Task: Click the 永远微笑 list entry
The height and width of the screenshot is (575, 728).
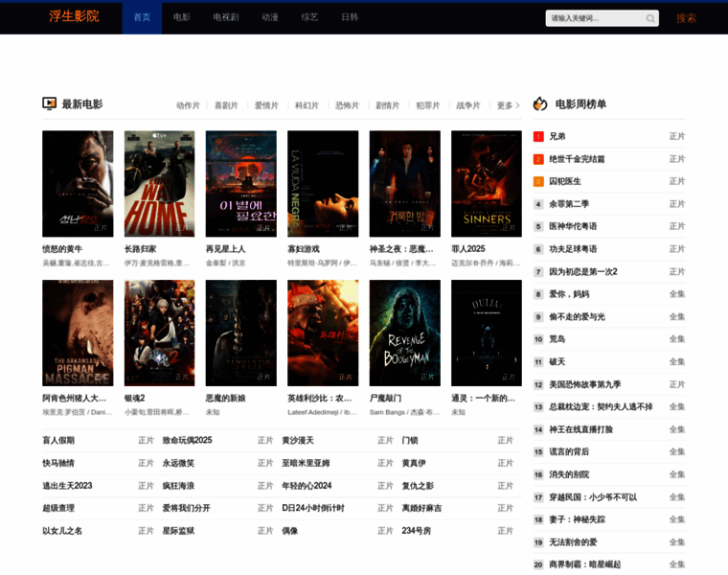Action: click(178, 463)
